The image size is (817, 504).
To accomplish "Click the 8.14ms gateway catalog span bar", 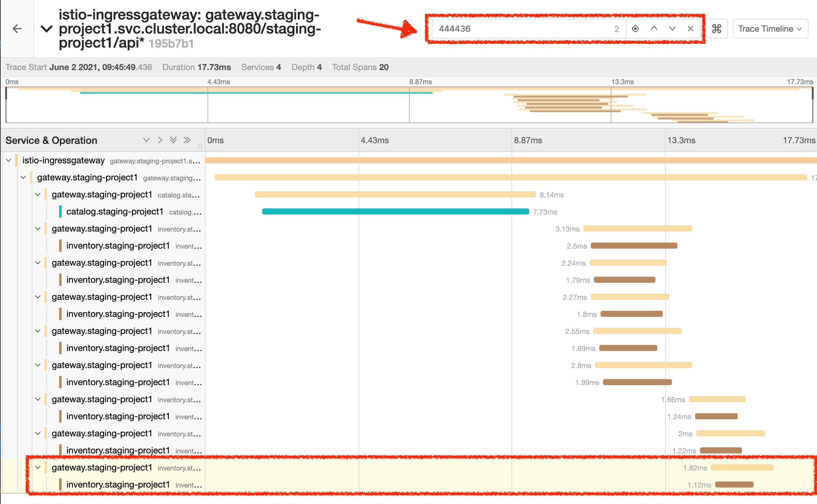I will pyautogui.click(x=395, y=194).
